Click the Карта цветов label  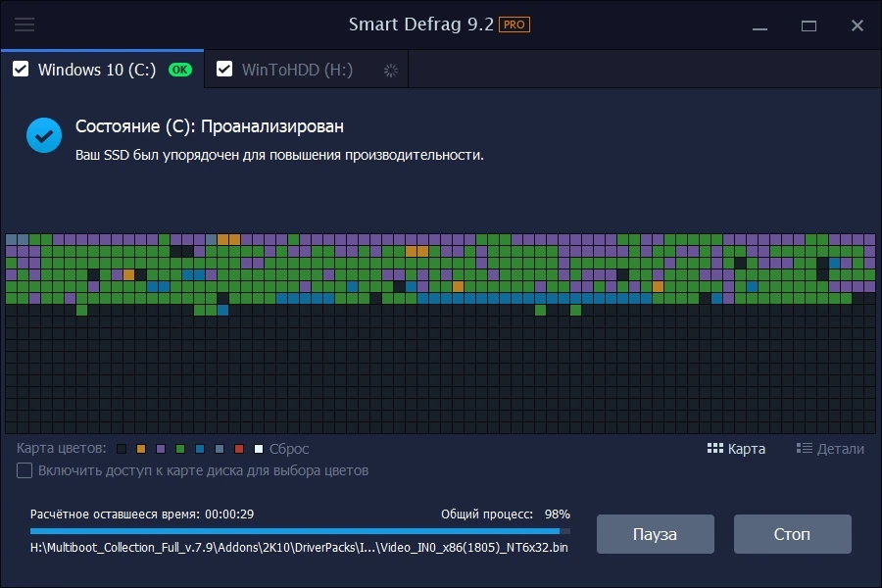(62, 448)
